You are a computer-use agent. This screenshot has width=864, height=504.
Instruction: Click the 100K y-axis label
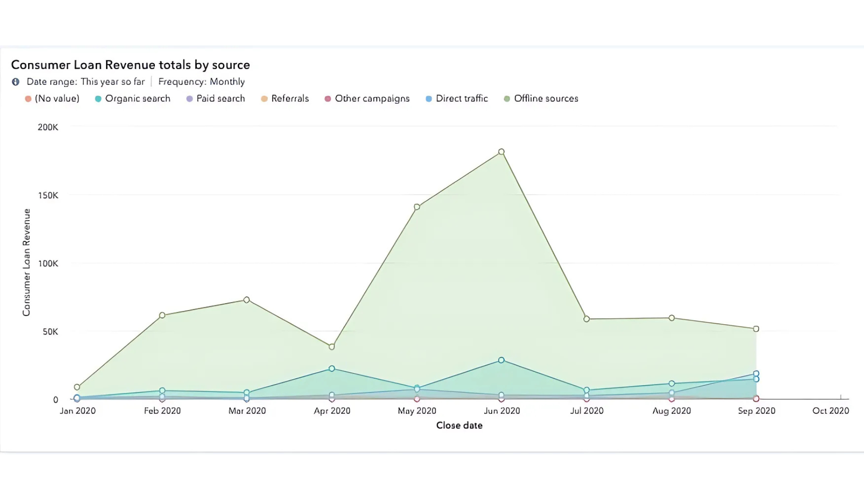[x=48, y=264]
